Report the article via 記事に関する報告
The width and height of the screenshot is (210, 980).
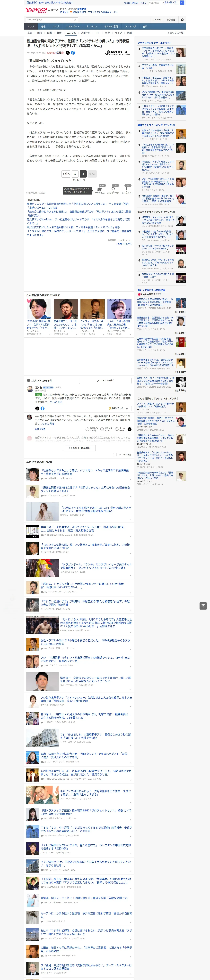(35, 193)
